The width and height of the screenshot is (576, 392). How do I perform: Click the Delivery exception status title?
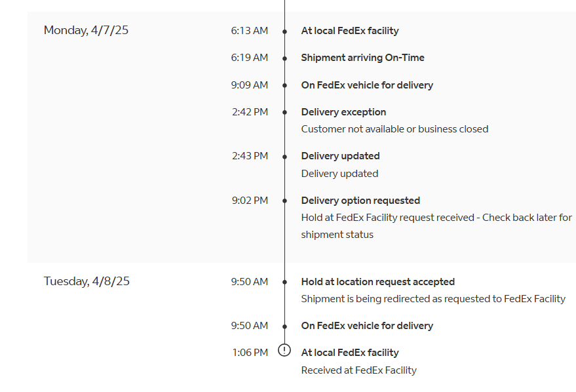[x=343, y=112]
